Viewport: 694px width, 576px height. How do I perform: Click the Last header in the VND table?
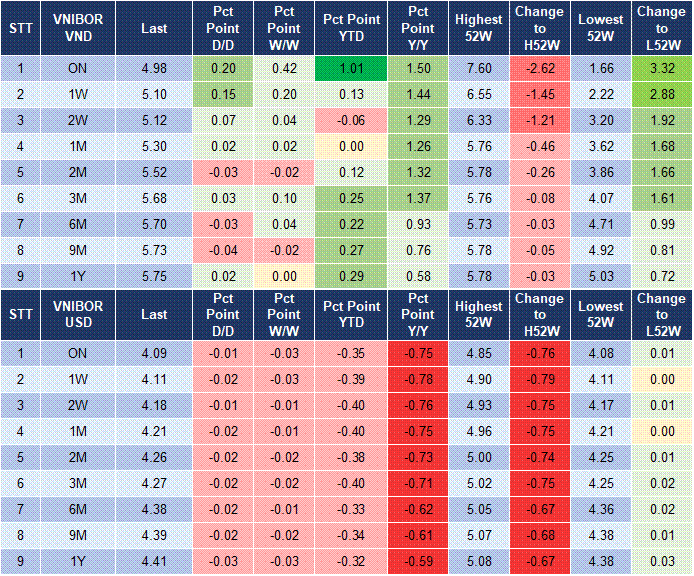point(154,29)
